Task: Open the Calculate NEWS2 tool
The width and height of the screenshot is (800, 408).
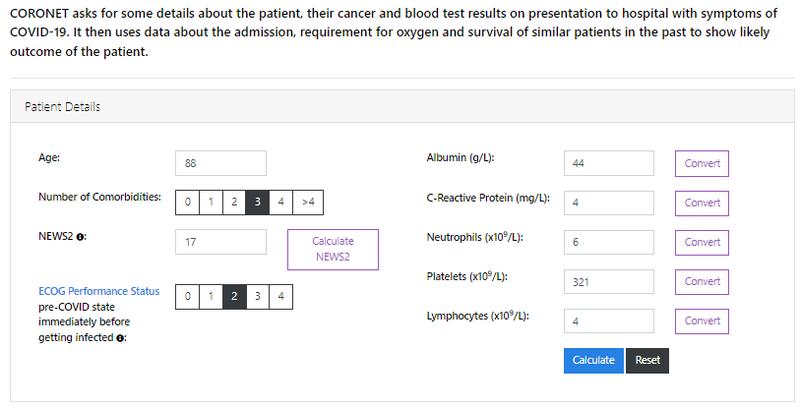Action: [x=333, y=249]
